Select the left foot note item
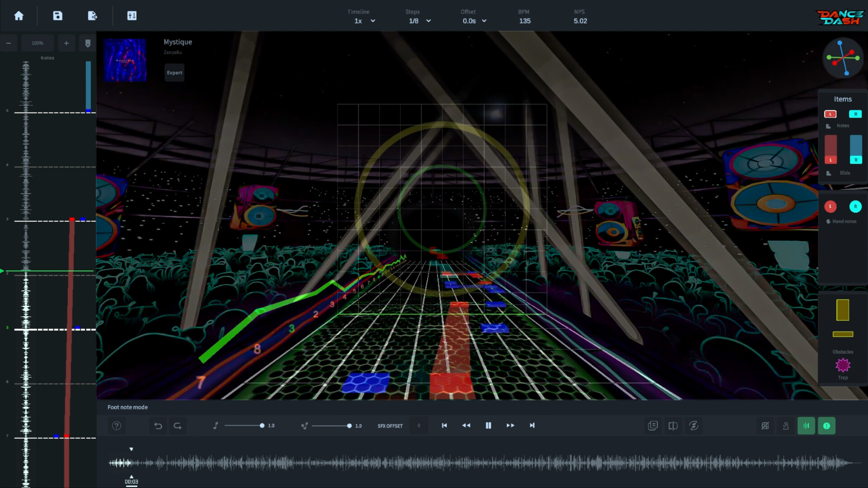The height and width of the screenshot is (488, 868). click(830, 114)
